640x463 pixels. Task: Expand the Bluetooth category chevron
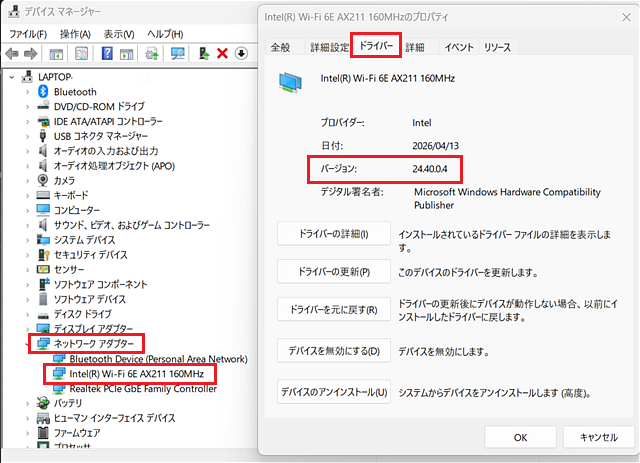point(27,92)
